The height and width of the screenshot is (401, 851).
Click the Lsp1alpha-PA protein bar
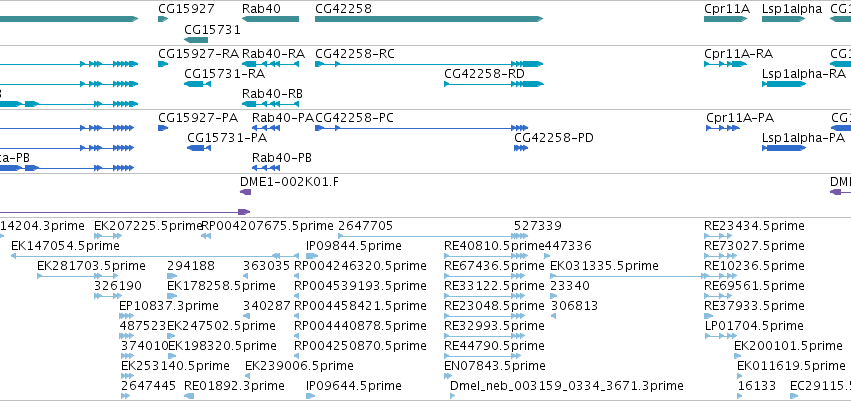click(x=784, y=148)
